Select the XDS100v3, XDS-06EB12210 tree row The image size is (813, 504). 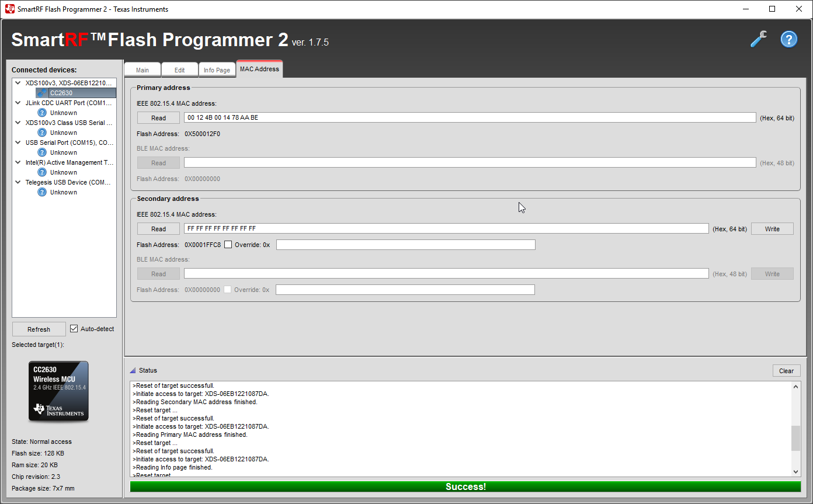point(68,83)
